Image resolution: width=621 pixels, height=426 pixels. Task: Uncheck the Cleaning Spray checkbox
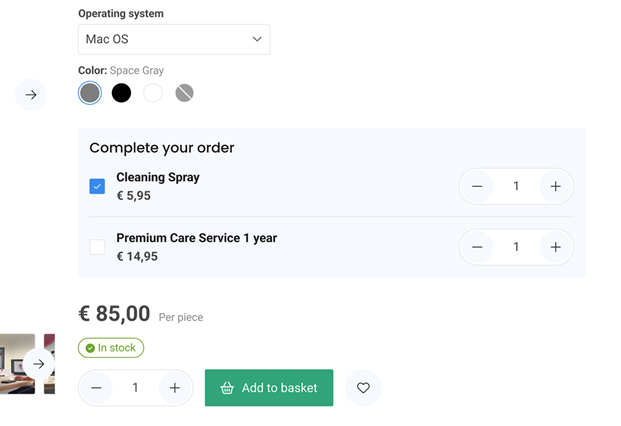click(x=97, y=186)
